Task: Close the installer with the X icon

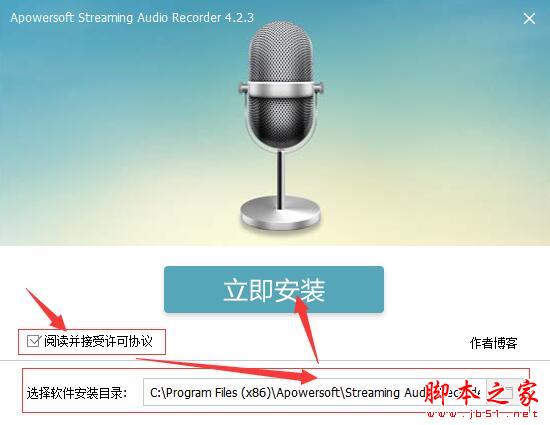Action: 529,19
